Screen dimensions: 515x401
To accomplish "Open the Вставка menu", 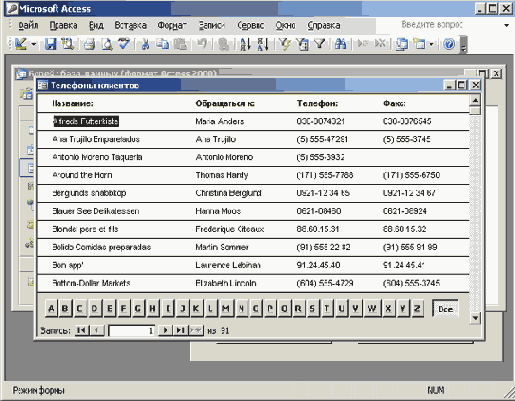I will 130,25.
